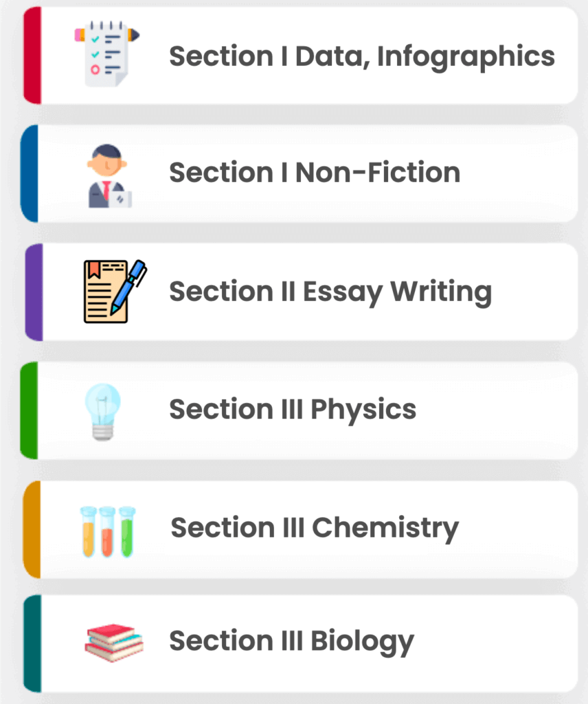Click the essay paper and pen icon
Image resolution: width=588 pixels, height=704 pixels.
[115, 291]
